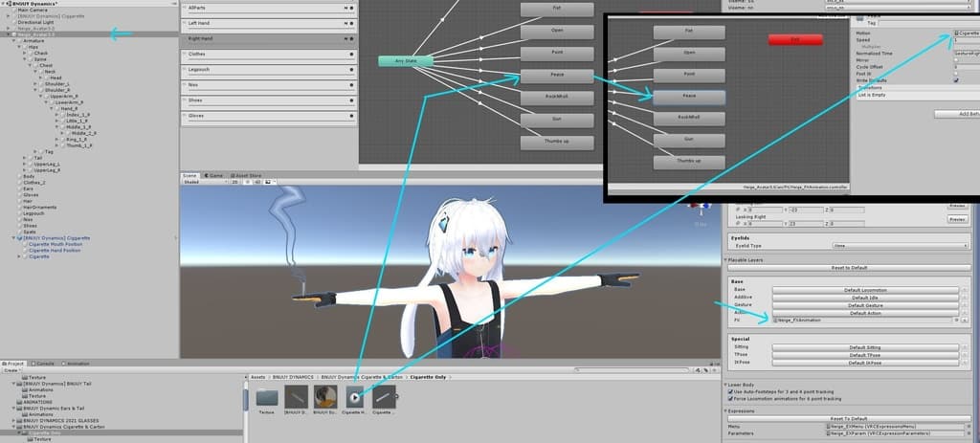The width and height of the screenshot is (980, 443).
Task: Switch to the Project tab
Action: (14, 363)
